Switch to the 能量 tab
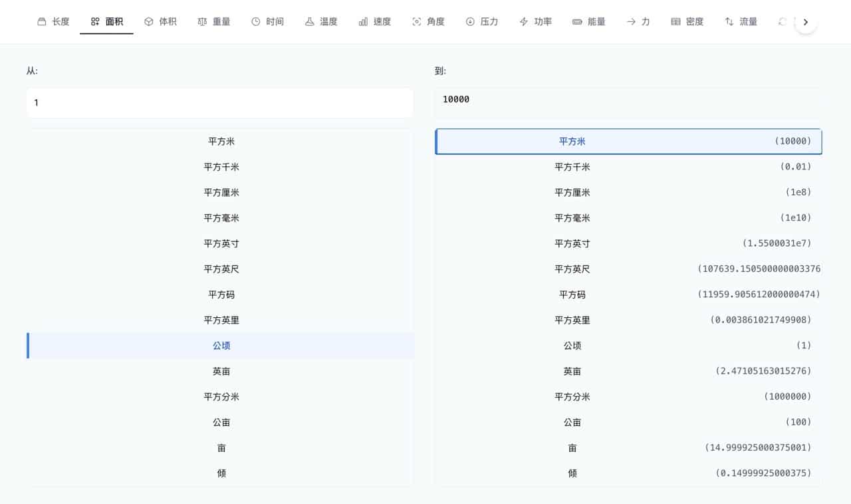Screen dimensions: 851x504 click(589, 22)
